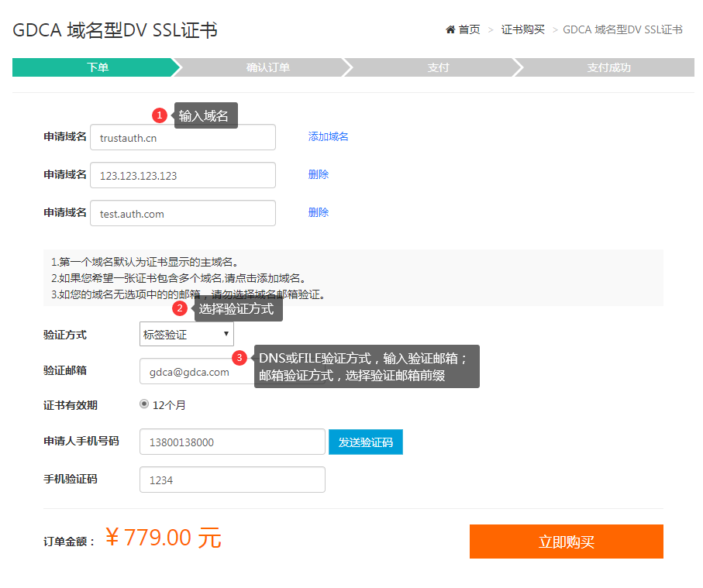Focus the trustauth.cn domain field
The height and width of the screenshot is (588, 703).
pos(183,138)
